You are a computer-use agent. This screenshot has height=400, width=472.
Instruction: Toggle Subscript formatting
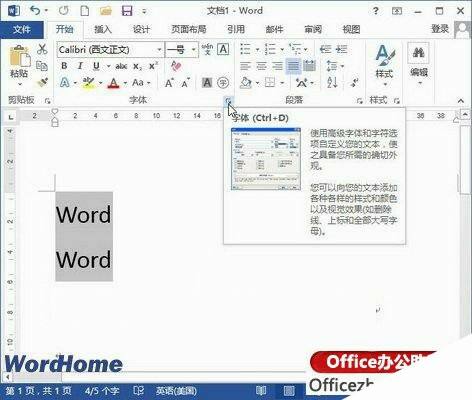(x=137, y=66)
